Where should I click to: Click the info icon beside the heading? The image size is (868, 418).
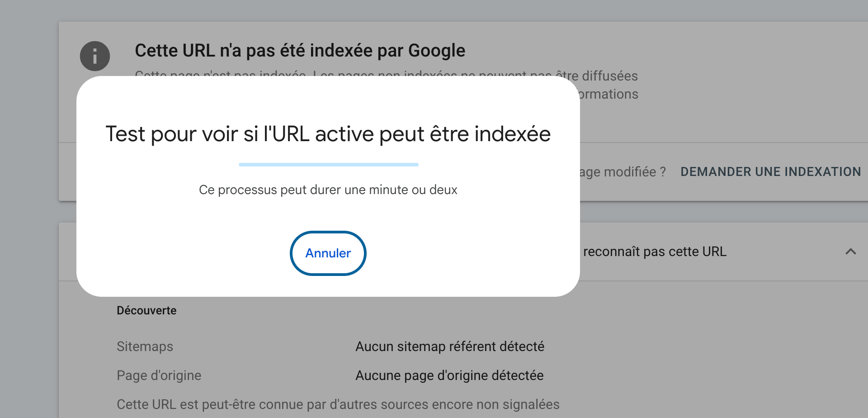point(95,56)
